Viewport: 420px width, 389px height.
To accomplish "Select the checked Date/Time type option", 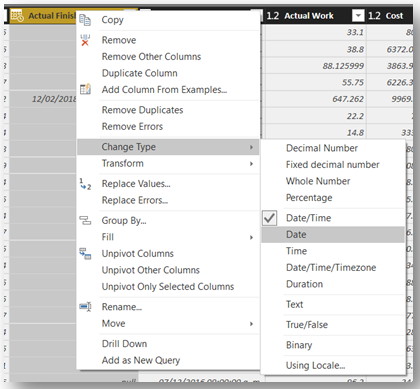I will (x=333, y=218).
